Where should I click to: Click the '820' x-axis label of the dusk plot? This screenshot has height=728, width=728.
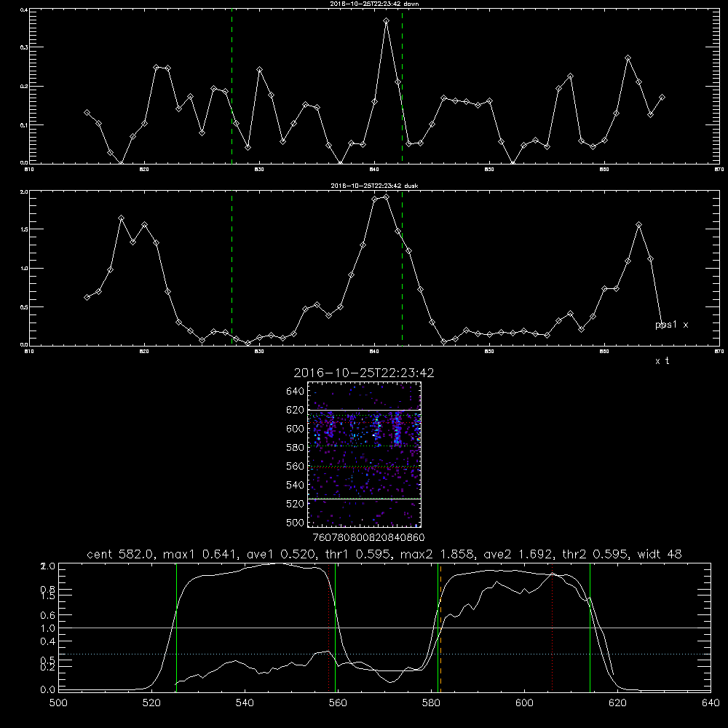(x=144, y=352)
